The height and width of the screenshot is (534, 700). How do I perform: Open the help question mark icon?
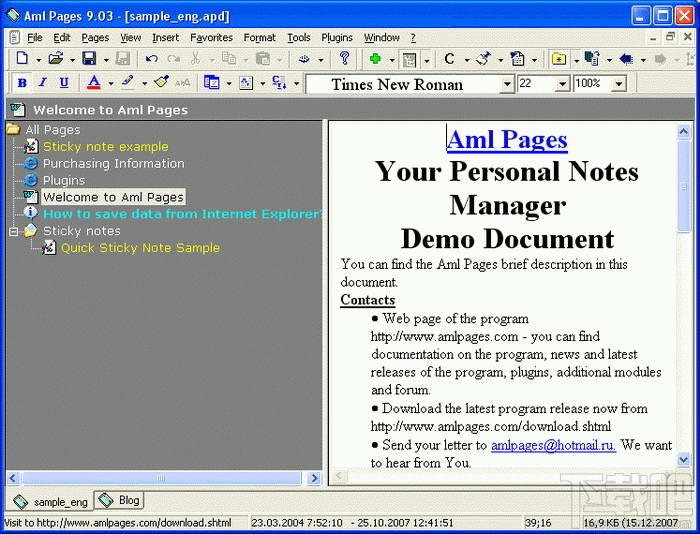(344, 58)
